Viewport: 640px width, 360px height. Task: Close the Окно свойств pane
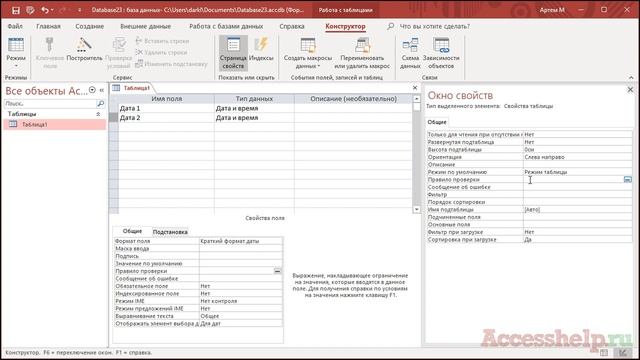[x=630, y=90]
